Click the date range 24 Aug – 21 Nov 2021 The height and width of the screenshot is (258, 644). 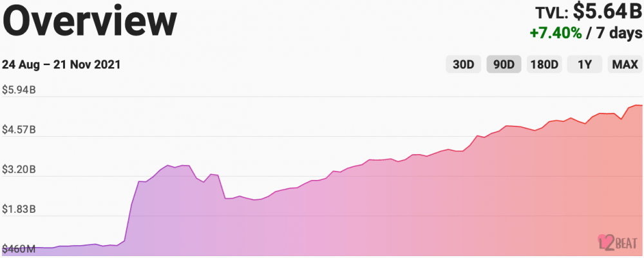[x=61, y=64]
